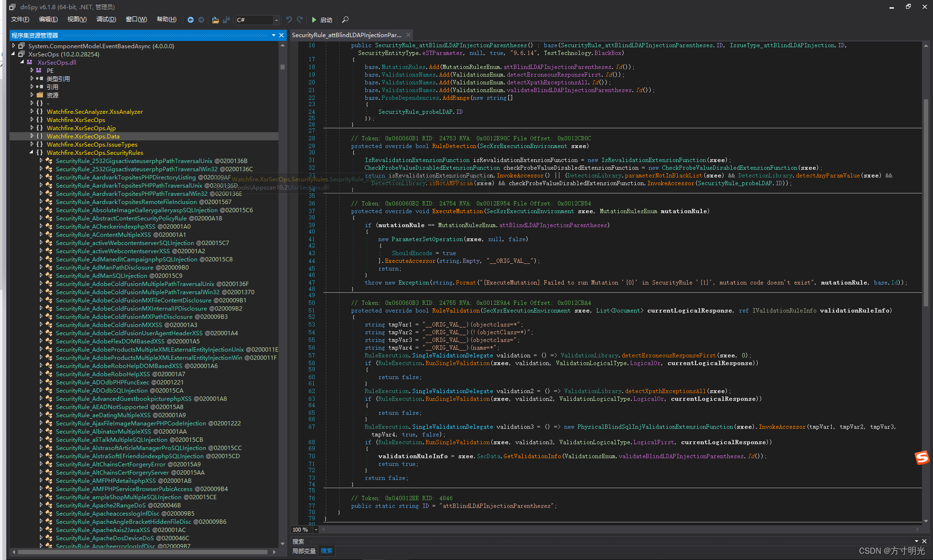Click the magnifier search icon in toolbar
This screenshot has height=560, width=933.
point(345,20)
